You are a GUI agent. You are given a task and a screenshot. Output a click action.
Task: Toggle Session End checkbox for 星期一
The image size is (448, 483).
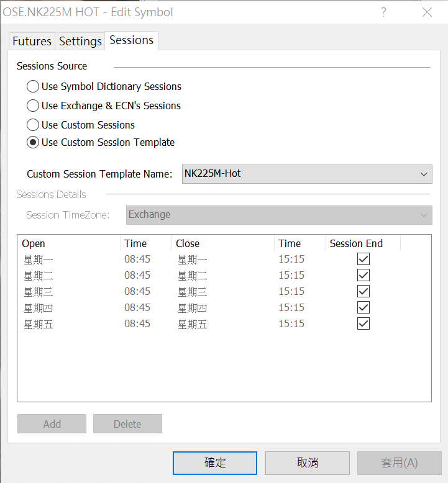click(x=363, y=259)
